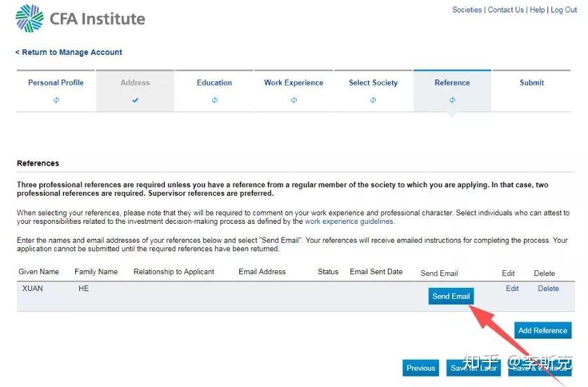Go to the Work Experience tab
588x387 pixels.
[x=293, y=83]
